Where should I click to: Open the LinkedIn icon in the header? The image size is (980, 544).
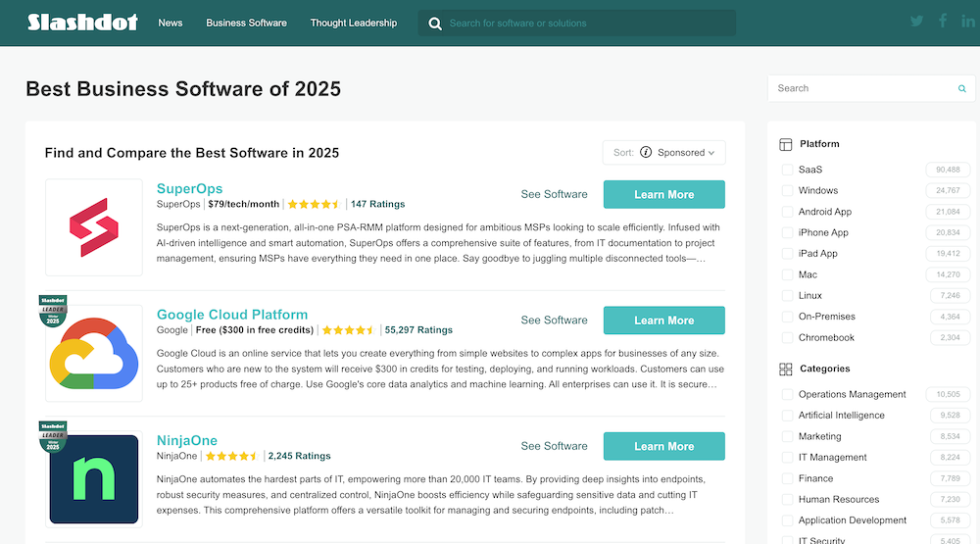coord(967,22)
